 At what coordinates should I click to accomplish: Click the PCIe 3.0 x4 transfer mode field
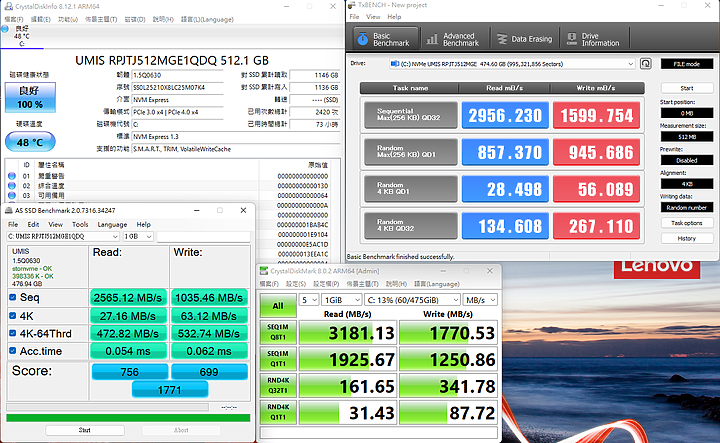[177, 112]
